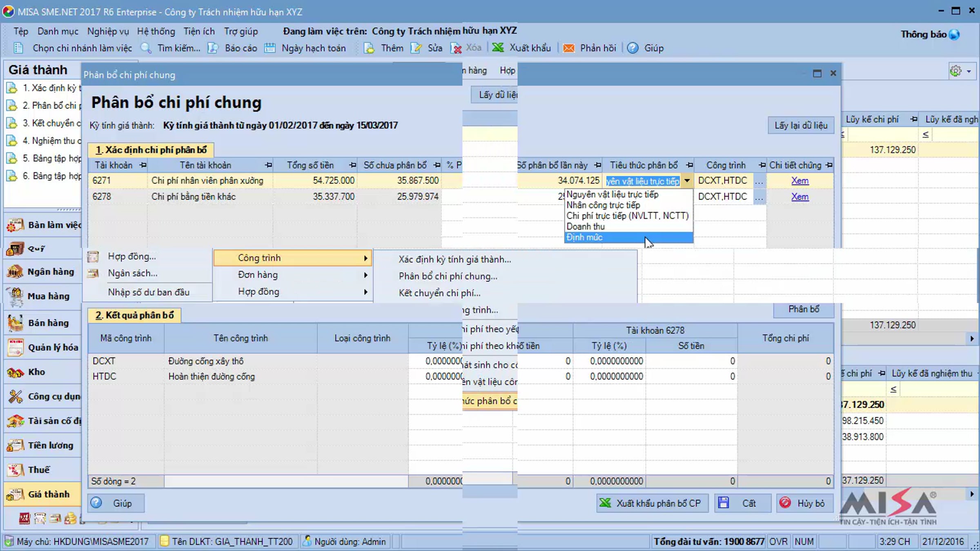Click ellipsis button beside DCXT,HTDC in first row
Screen dimensions: 980x551
(x=759, y=181)
